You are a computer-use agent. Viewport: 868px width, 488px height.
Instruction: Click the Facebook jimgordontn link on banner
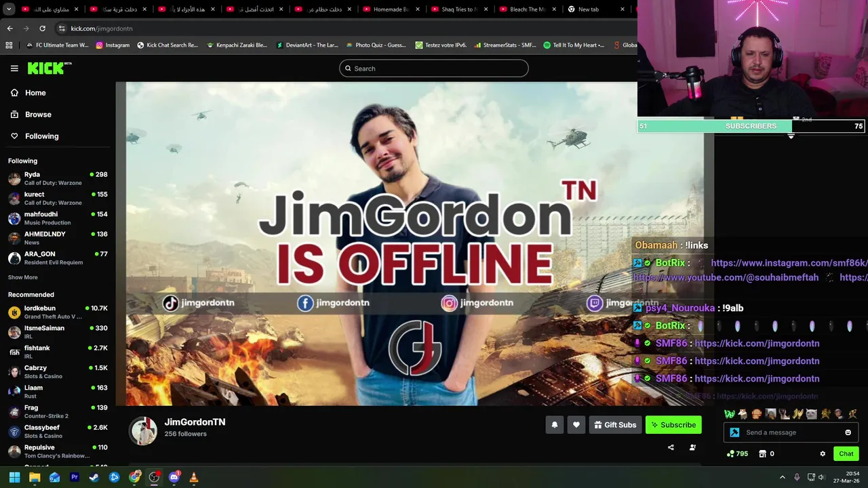coord(333,303)
